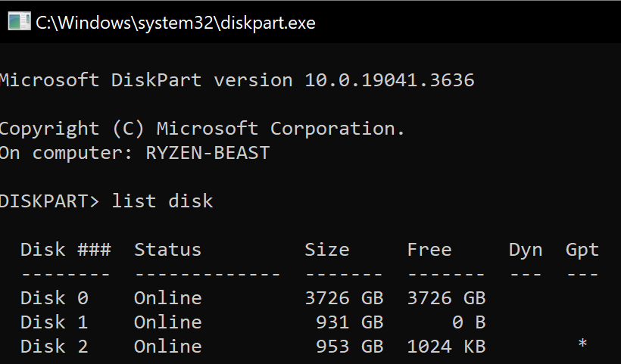The height and width of the screenshot is (364, 621).
Task: Click the DiskPart version 10.0.19041.3636 text
Action: (236, 80)
